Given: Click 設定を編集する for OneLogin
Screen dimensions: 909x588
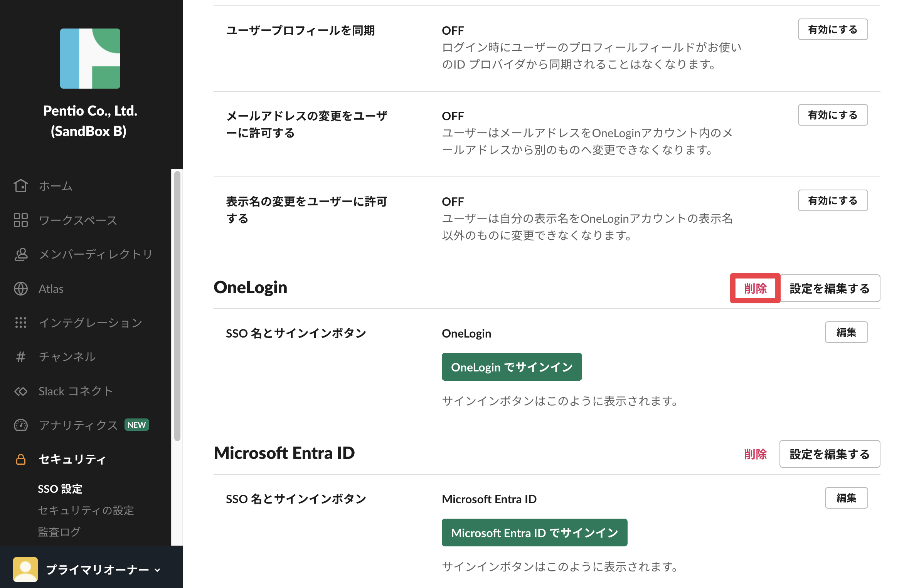Looking at the screenshot, I should coord(830,288).
